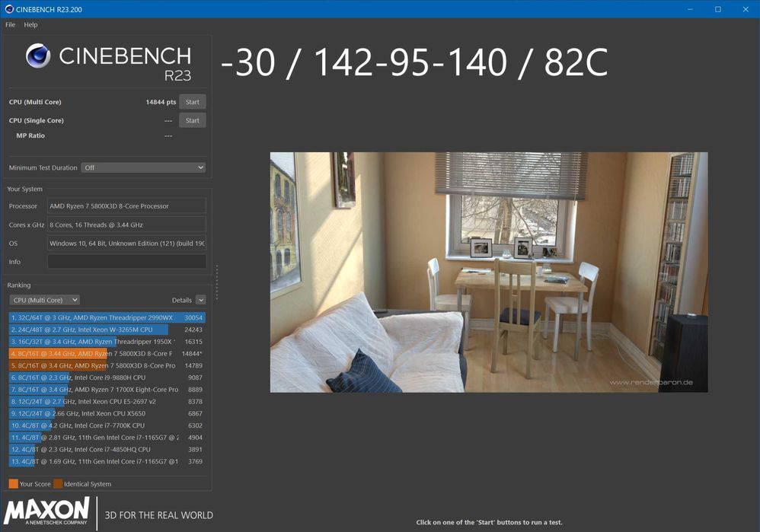This screenshot has height=532, width=760.
Task: Open the Help menu
Action: click(x=30, y=24)
